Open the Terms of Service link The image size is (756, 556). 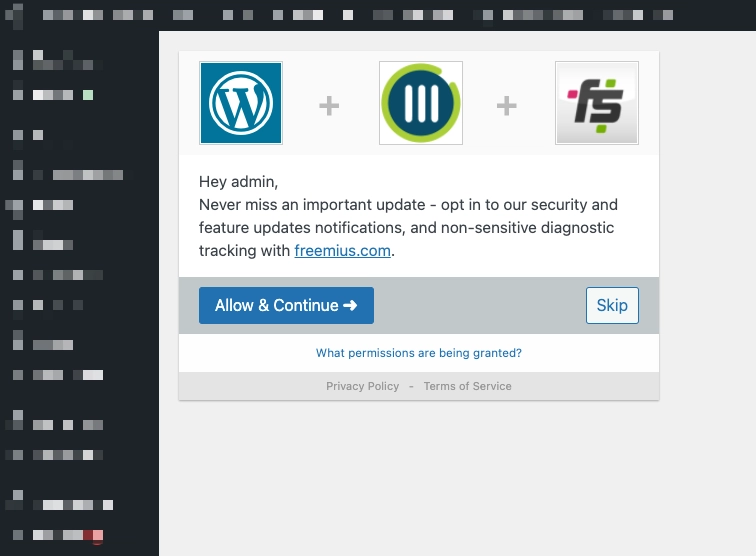tap(467, 386)
